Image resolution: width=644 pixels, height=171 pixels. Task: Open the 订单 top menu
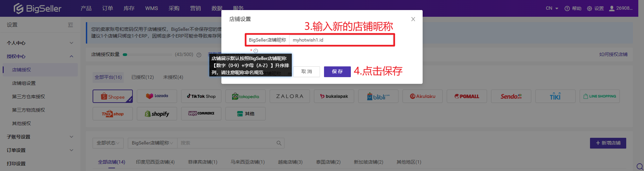tap(107, 8)
